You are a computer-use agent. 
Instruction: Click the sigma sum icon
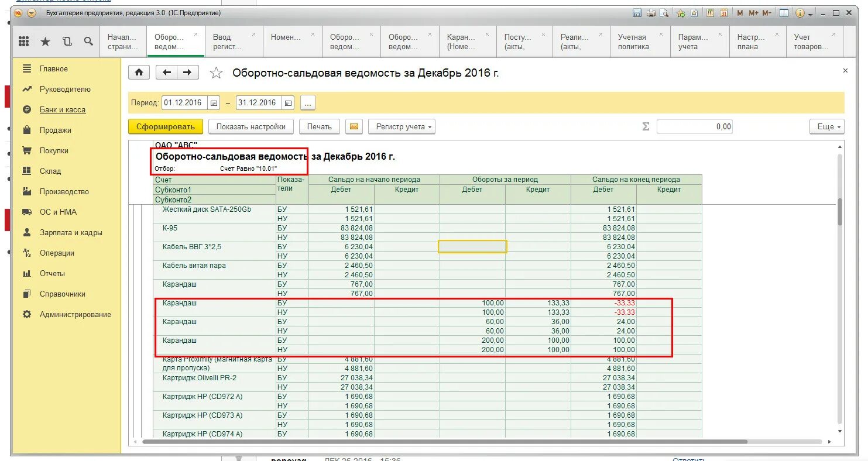point(646,126)
